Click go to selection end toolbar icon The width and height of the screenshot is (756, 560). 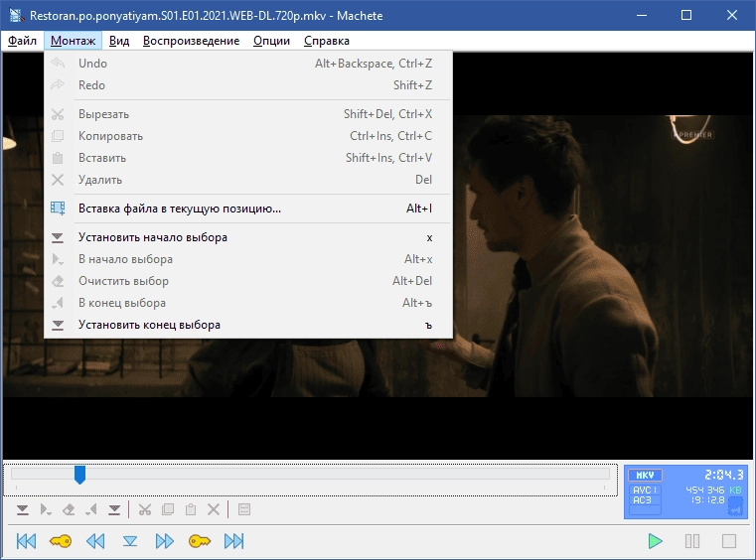(91, 510)
